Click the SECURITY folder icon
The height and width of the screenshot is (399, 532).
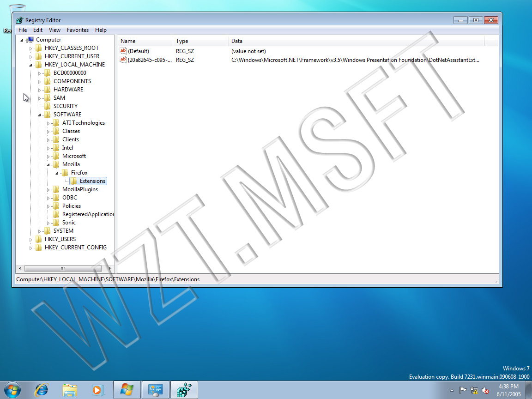point(48,106)
